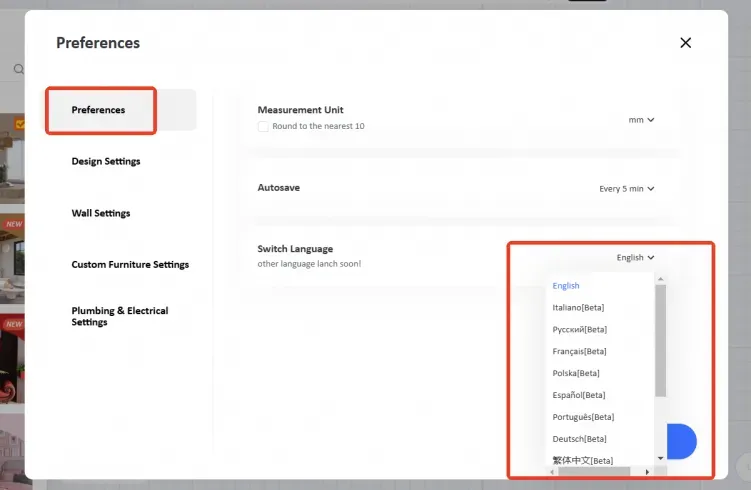
Task: Click the language list scroll-down arrow
Action: click(x=660, y=458)
